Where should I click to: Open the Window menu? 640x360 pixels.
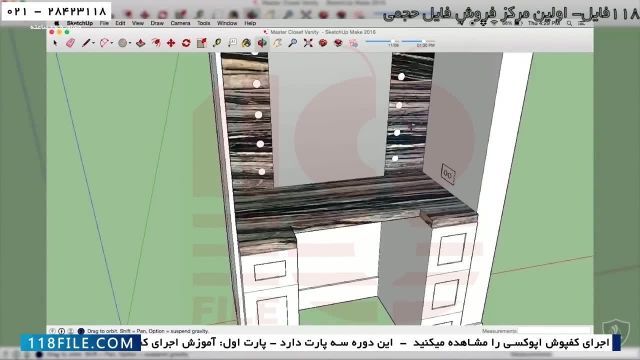227,23
